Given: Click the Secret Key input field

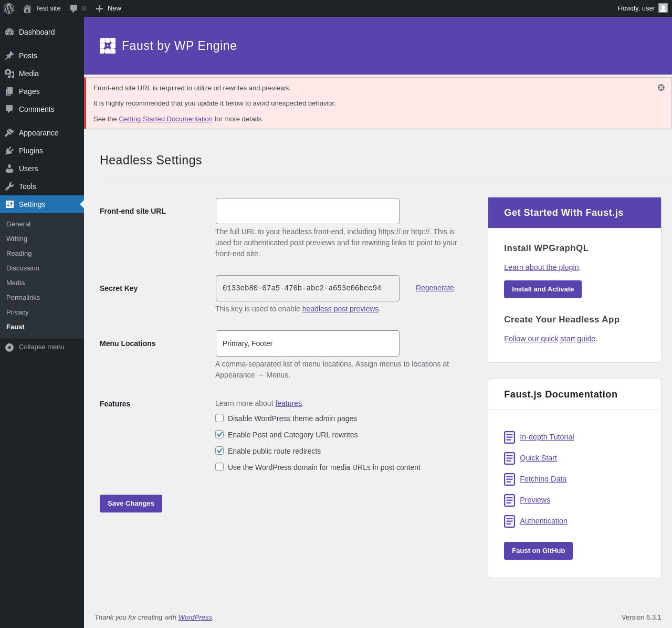Looking at the screenshot, I should point(308,288).
